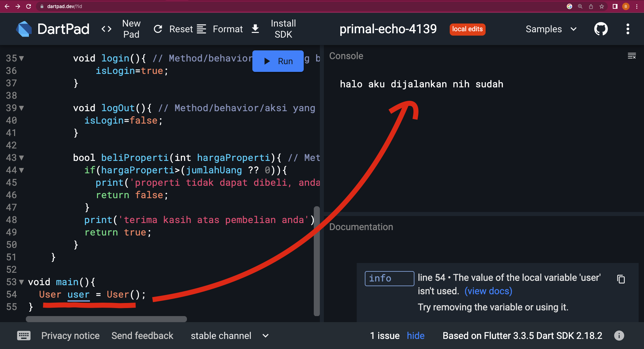Click the clear console icon
Screen dimensions: 644x349
point(632,56)
